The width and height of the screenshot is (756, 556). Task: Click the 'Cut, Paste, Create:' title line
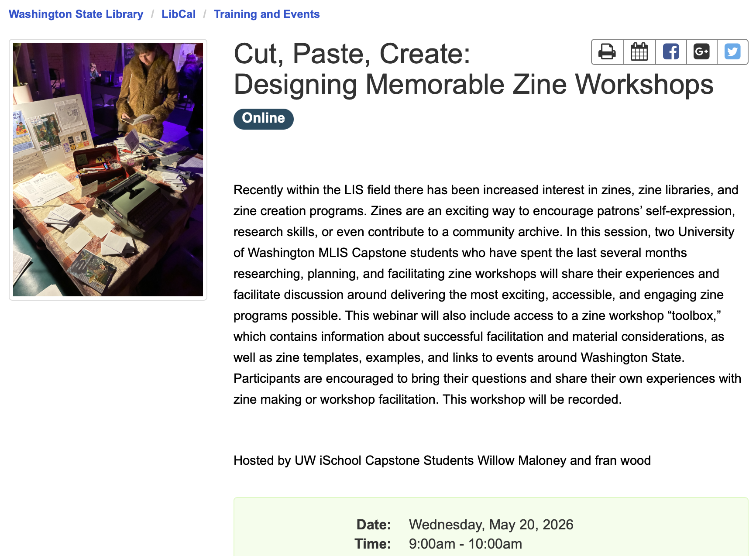tap(352, 54)
